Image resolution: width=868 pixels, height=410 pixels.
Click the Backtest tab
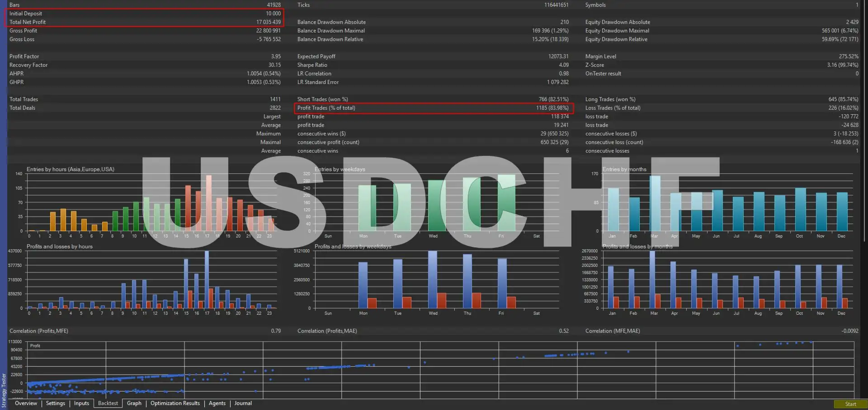click(x=108, y=403)
